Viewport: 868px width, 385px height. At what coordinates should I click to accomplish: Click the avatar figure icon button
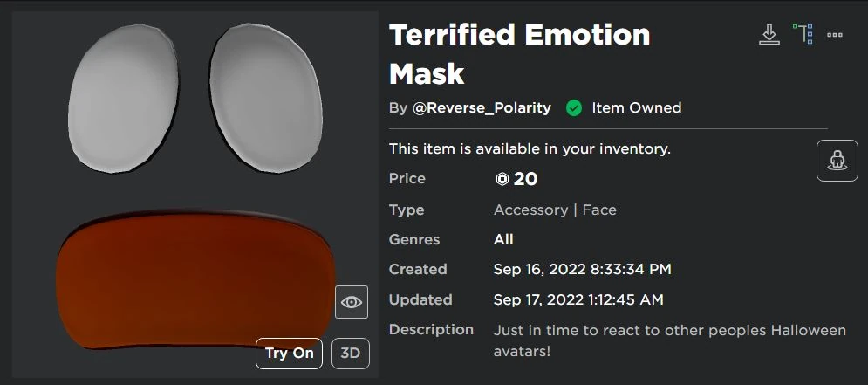[x=837, y=161]
